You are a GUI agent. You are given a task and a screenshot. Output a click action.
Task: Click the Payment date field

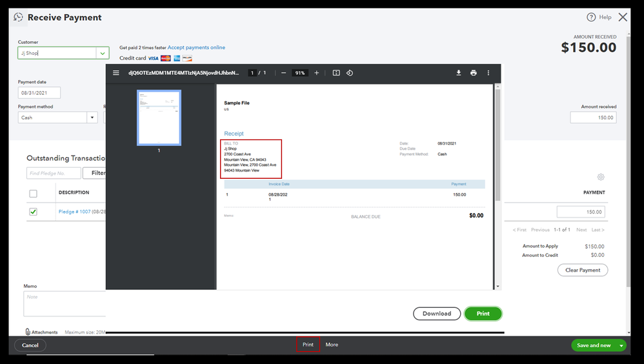coord(39,93)
